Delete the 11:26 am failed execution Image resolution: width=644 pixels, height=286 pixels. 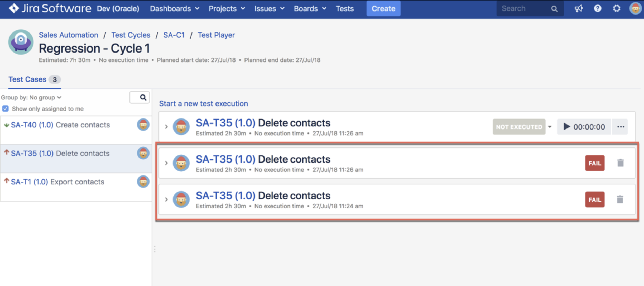621,163
